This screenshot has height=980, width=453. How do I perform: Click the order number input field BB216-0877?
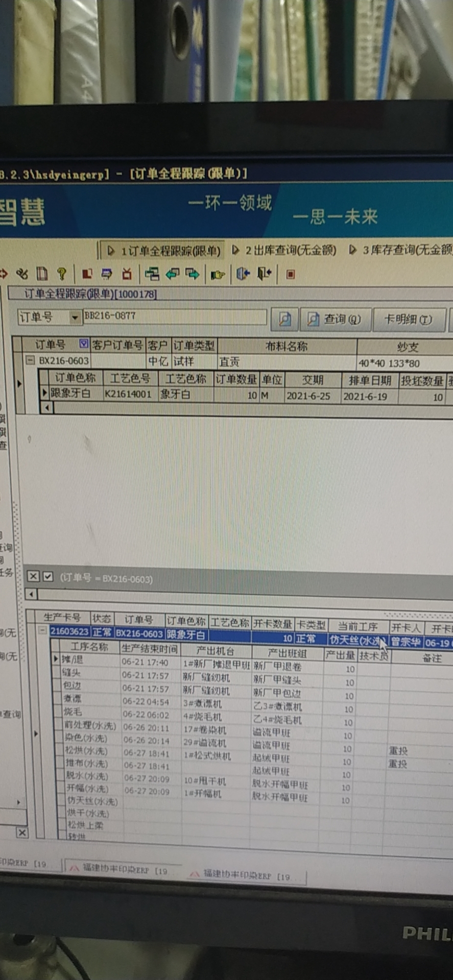[175, 316]
